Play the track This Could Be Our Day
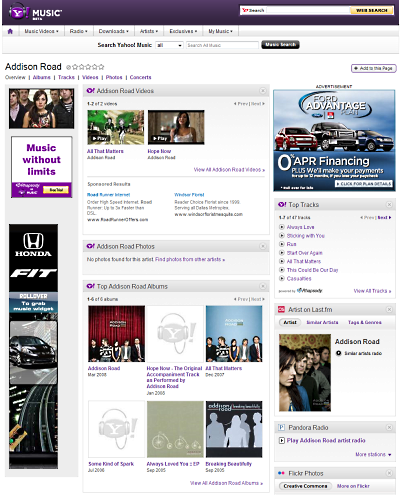This screenshot has height=495, width=400. coord(281,270)
